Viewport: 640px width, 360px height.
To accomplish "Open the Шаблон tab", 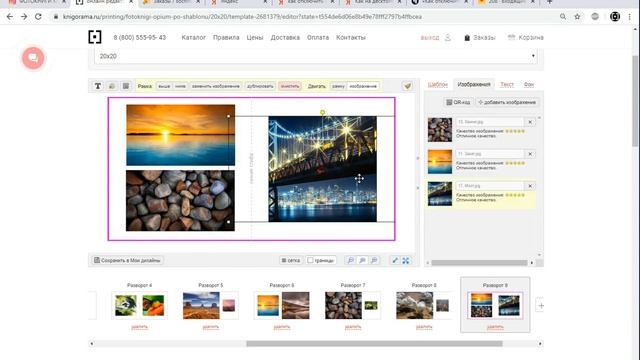I will point(438,84).
